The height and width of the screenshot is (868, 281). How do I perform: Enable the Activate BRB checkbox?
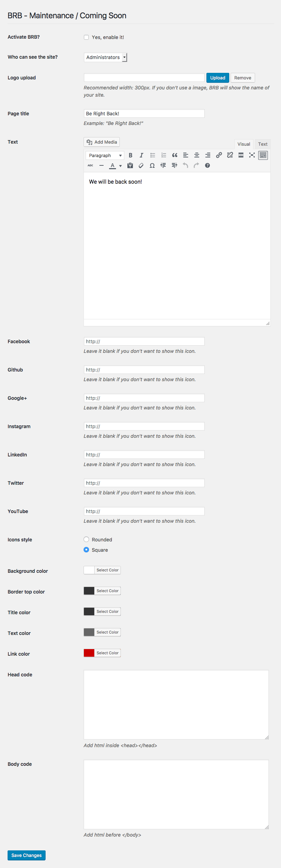[86, 37]
